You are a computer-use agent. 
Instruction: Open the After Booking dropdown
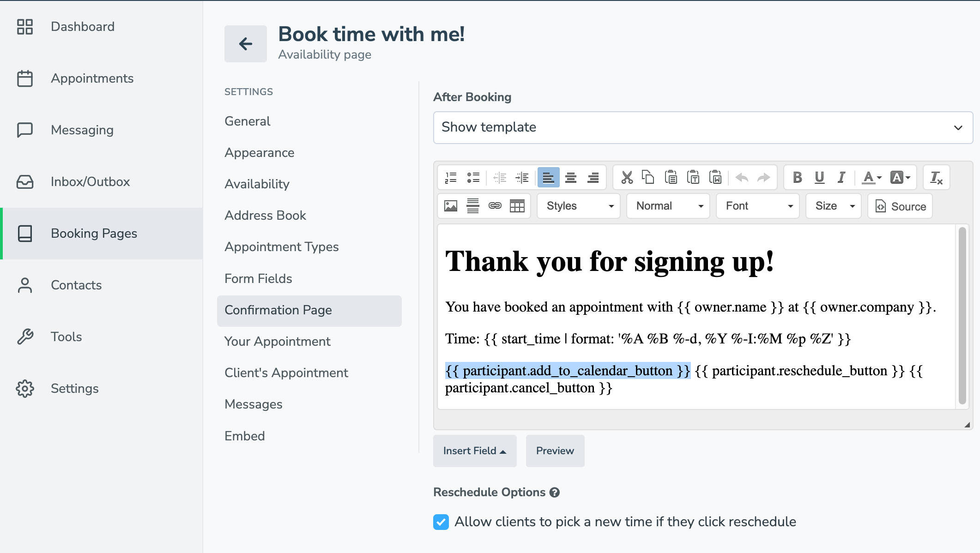(x=702, y=127)
